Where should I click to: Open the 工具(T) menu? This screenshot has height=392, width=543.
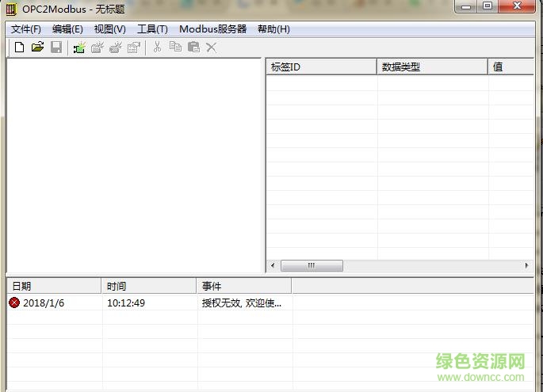(152, 29)
